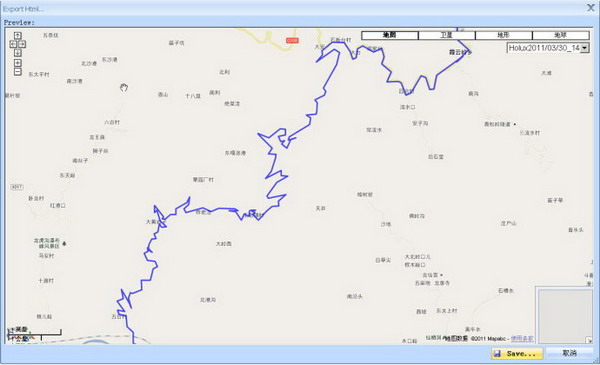Image resolution: width=600 pixels, height=365 pixels.
Task: Click the 取消 cancel button
Action: (x=569, y=353)
